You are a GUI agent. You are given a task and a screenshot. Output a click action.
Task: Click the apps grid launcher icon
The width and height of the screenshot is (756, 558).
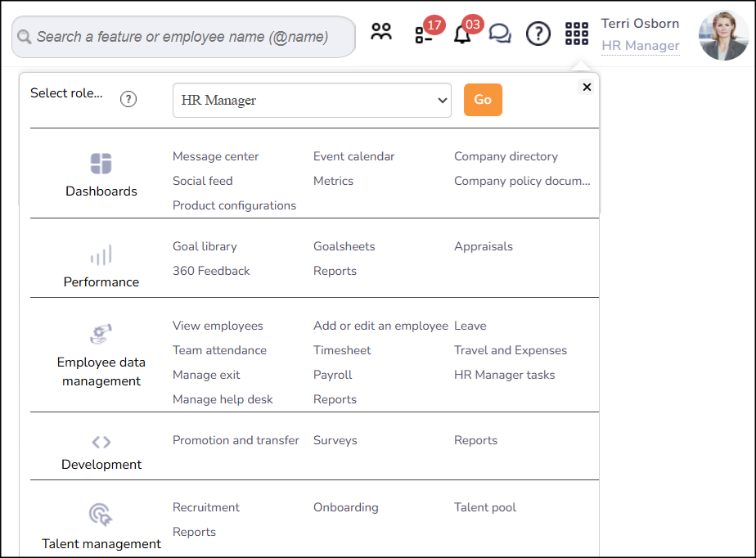[x=576, y=33]
